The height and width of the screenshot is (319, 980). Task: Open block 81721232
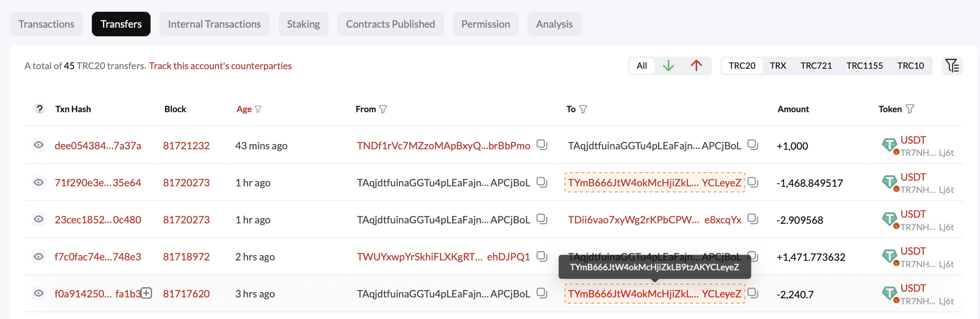[186, 146]
